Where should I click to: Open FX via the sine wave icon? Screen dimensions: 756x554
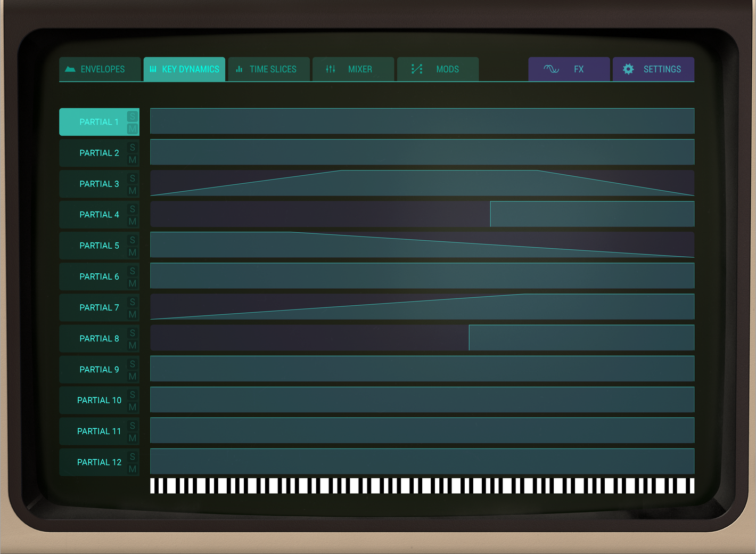click(552, 69)
